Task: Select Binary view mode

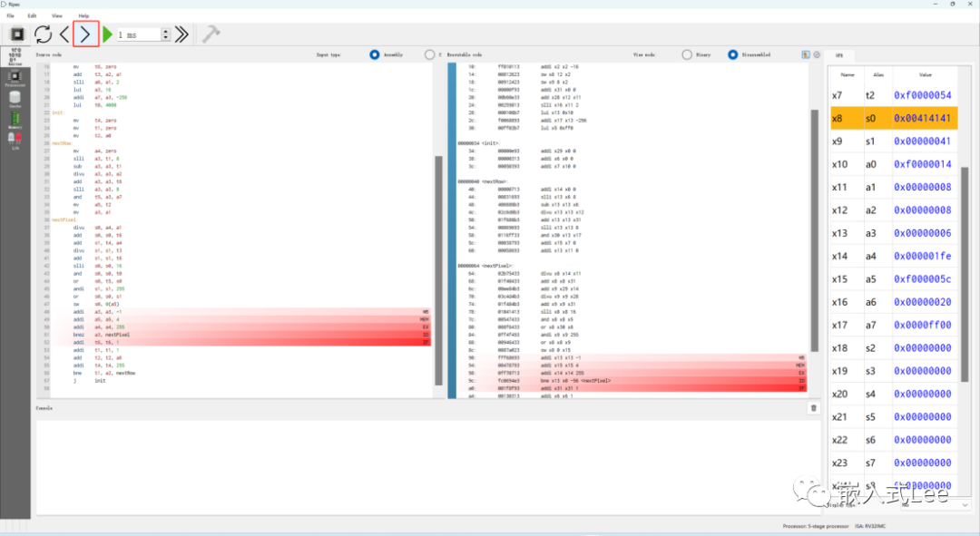Action: pos(687,55)
